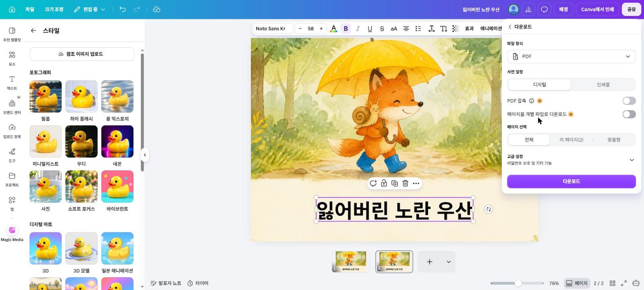Image resolution: width=644 pixels, height=290 pixels.
Task: Select 디지털 preset option
Action: 539,84
